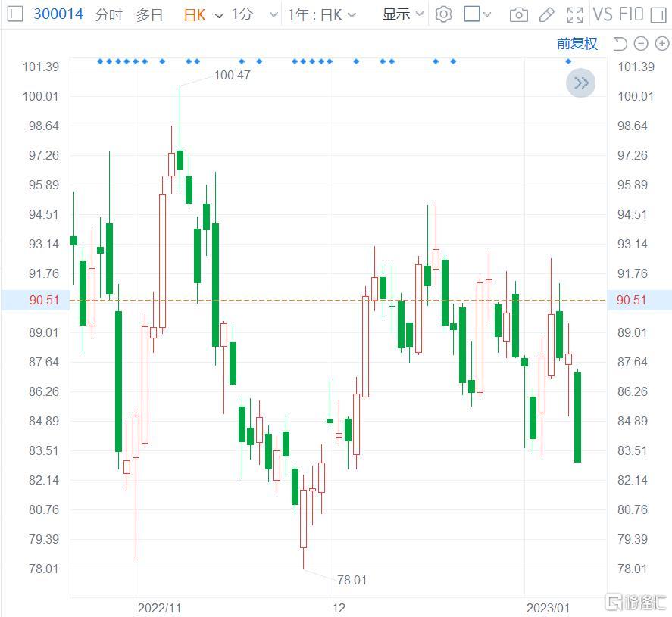Click the candlestick peaking at 100.47

coord(180,160)
